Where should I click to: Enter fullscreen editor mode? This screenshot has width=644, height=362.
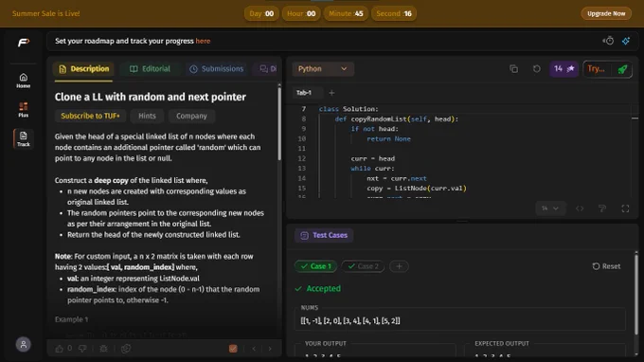pos(625,208)
